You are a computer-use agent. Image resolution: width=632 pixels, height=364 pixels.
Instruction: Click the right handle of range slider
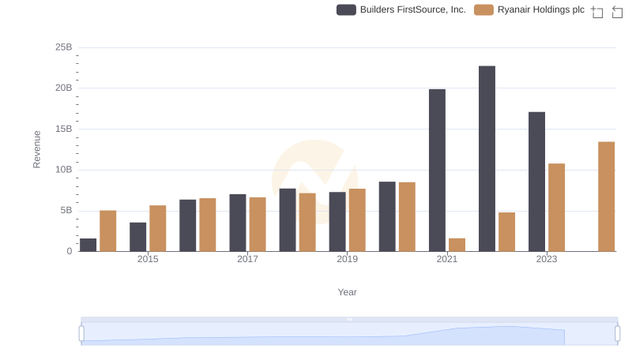pyautogui.click(x=618, y=334)
